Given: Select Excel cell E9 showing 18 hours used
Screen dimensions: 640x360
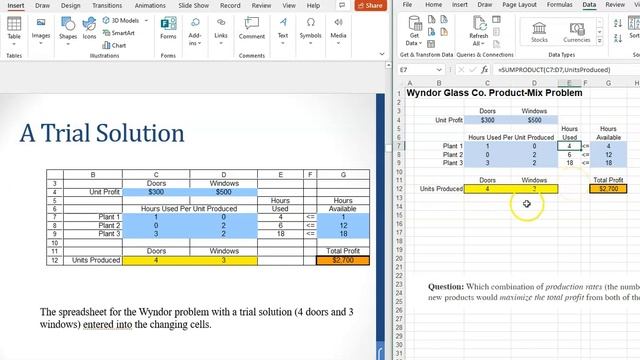Looking at the screenshot, I should (x=569, y=163).
